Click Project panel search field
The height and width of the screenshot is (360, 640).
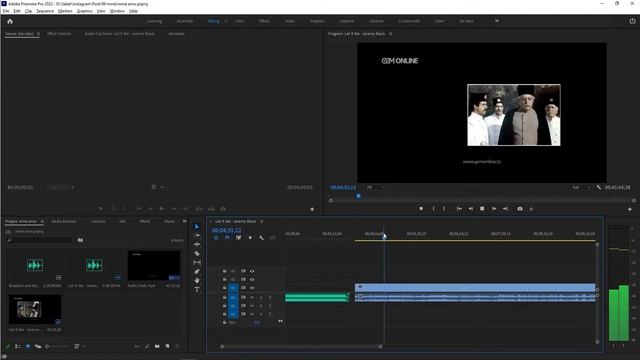click(x=40, y=240)
